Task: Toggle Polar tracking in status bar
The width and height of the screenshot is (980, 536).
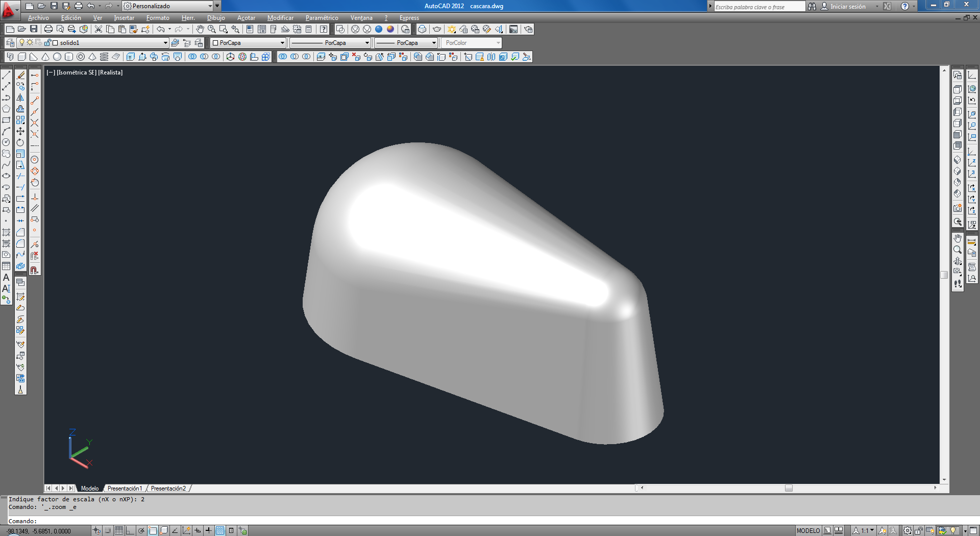Action: pos(141,530)
